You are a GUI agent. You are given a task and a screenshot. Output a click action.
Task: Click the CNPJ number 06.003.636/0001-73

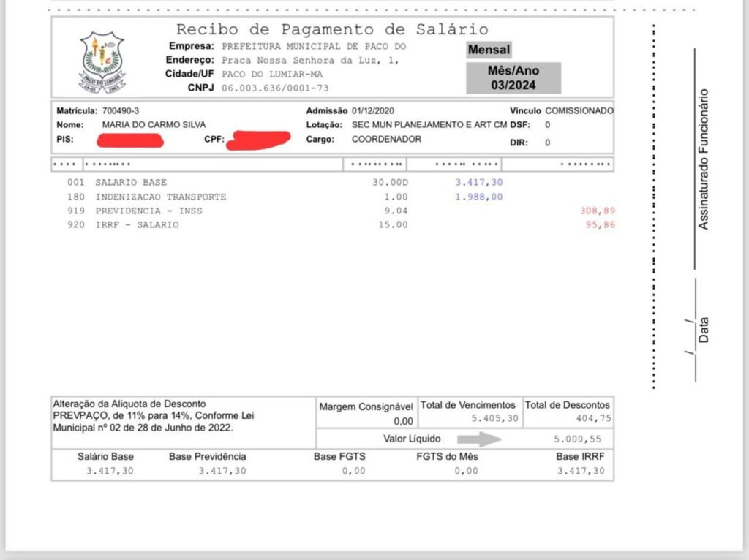(275, 88)
